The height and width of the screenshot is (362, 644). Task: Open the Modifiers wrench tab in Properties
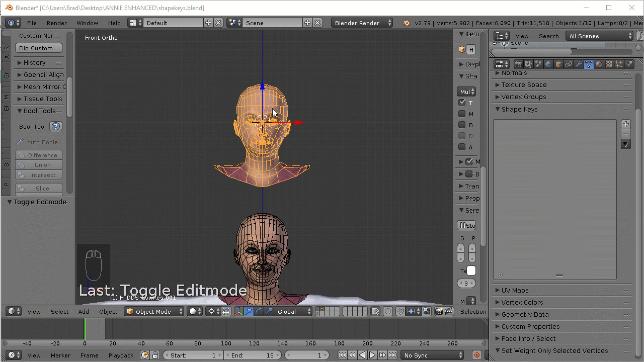[x=579, y=64]
